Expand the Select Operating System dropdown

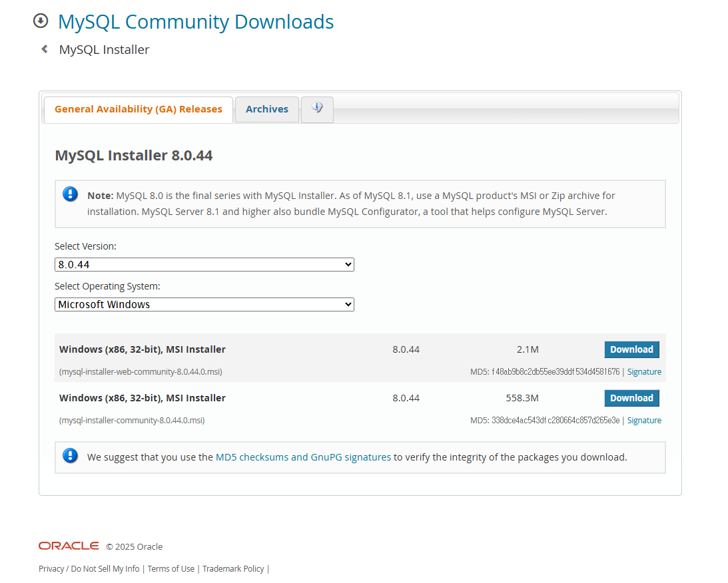(204, 305)
